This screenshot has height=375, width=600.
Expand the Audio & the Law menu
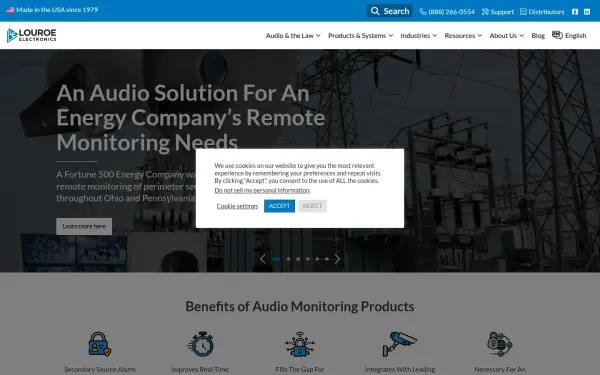tap(293, 36)
